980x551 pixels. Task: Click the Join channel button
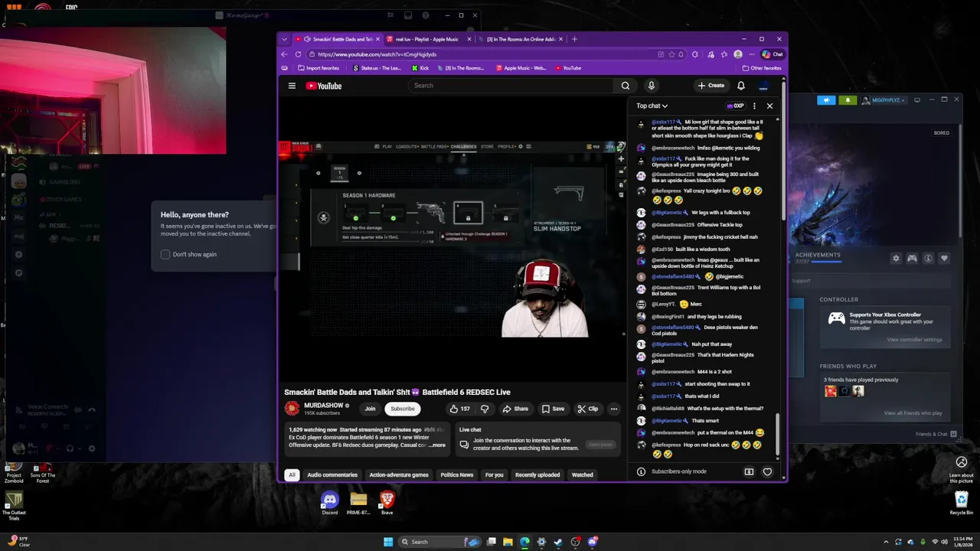click(x=370, y=409)
